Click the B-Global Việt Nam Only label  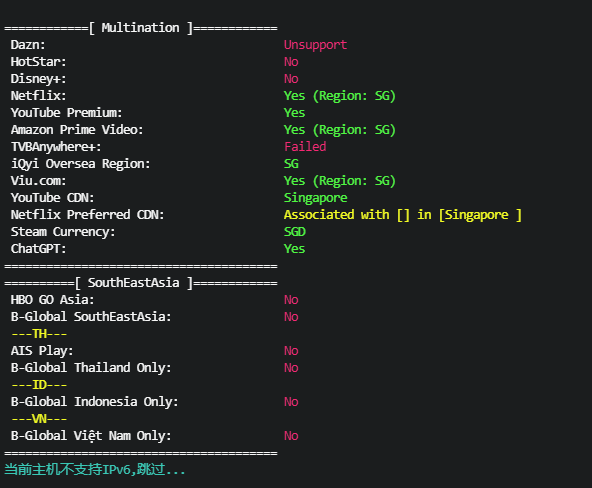[91, 436]
